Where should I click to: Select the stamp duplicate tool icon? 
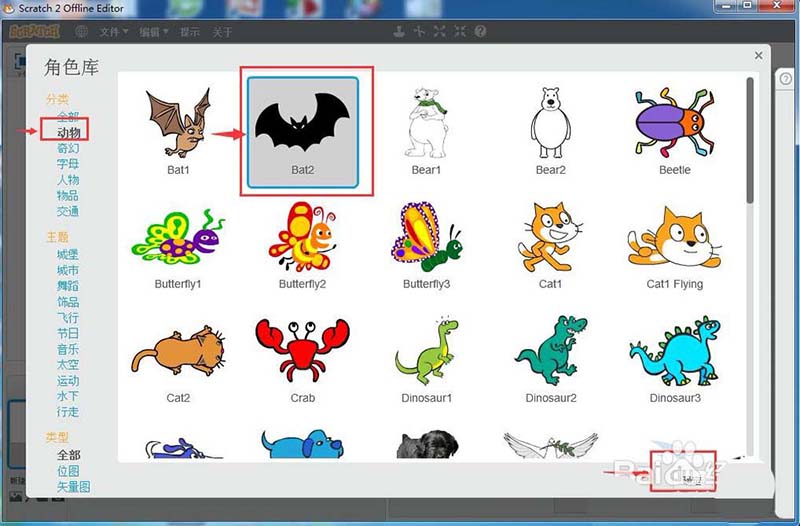397,32
